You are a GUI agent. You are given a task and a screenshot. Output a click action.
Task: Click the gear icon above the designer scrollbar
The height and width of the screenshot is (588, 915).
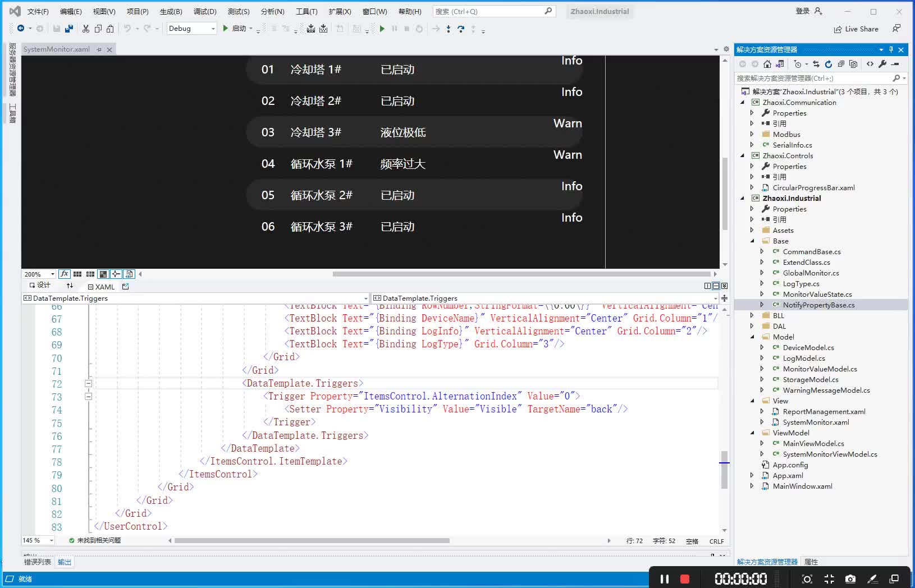coord(726,49)
